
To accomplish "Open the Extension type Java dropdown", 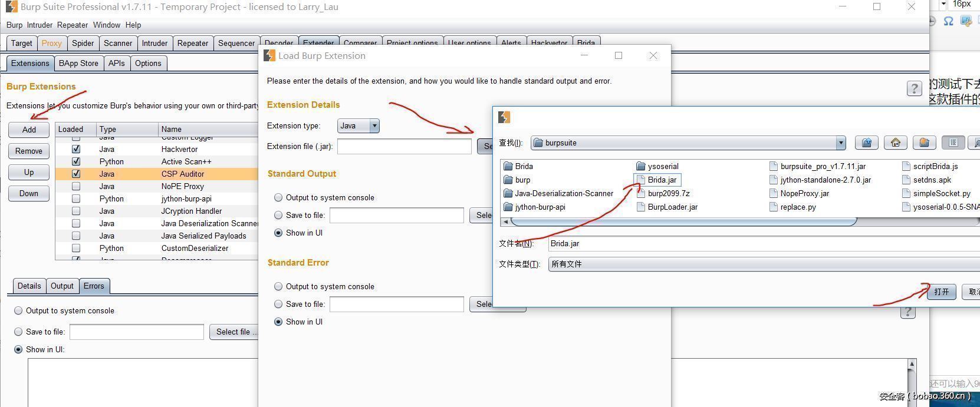I will 358,125.
